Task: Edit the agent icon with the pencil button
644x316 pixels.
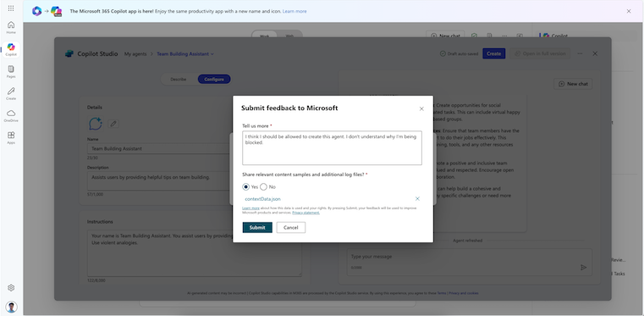Action: 113,124
